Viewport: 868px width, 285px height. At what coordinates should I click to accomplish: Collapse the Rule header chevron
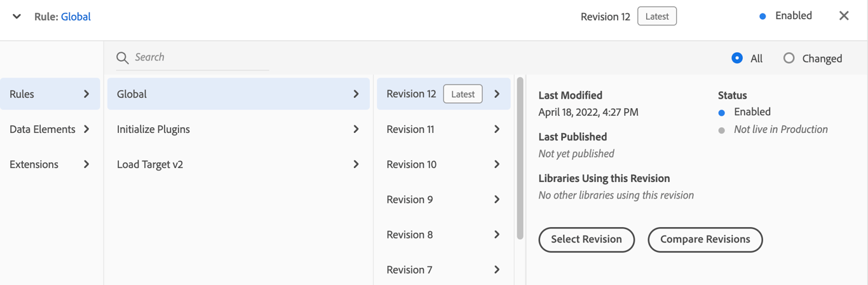pyautogui.click(x=17, y=17)
